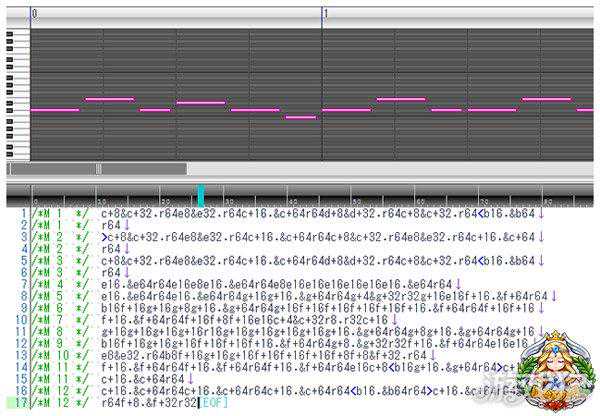The height and width of the screenshot is (416, 600).
Task: Jump to the measure 0 marker on the timeline
Action: coord(35,14)
